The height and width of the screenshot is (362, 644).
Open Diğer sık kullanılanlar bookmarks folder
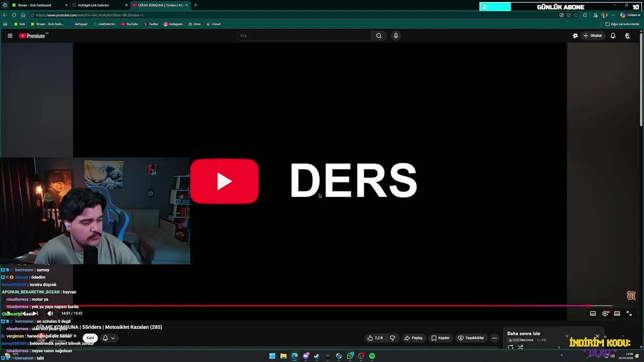pos(622,24)
